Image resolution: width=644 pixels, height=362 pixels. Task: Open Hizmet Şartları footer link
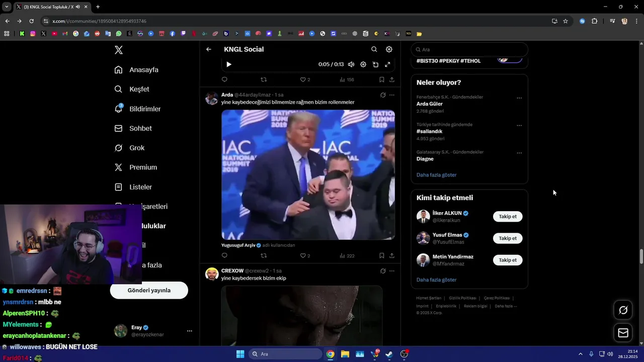click(x=429, y=298)
